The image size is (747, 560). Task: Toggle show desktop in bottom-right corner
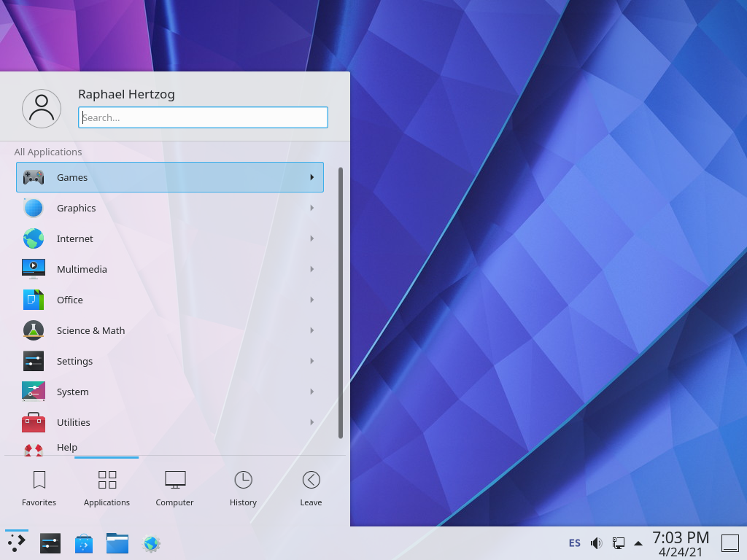(x=731, y=542)
